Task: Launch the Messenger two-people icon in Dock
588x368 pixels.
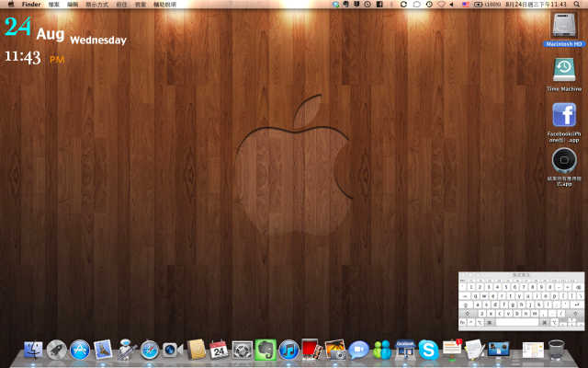Action: point(382,350)
